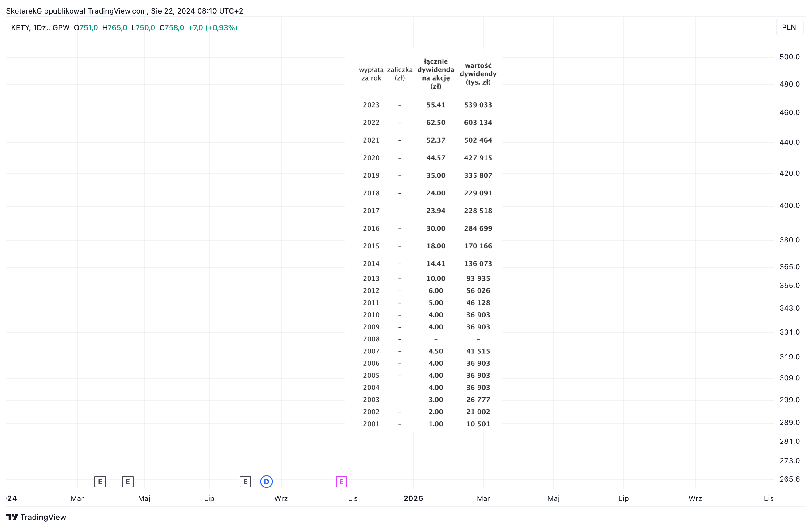
Task: Open the blue dividend D marker
Action: point(267,482)
